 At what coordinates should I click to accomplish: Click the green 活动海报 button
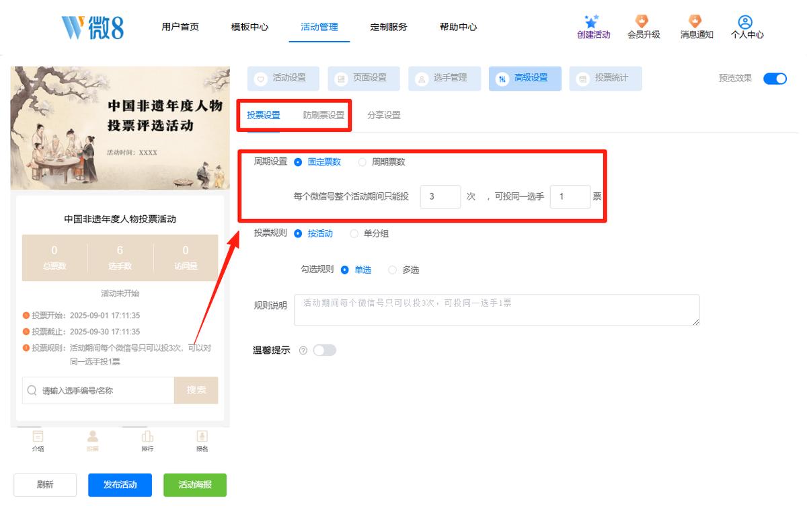pos(195,485)
